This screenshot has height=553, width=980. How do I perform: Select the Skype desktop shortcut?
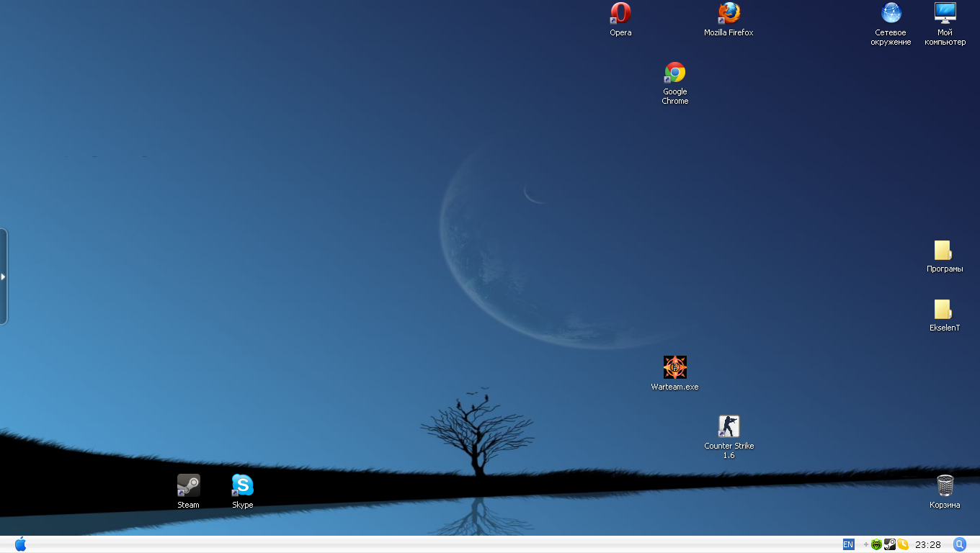(x=243, y=486)
